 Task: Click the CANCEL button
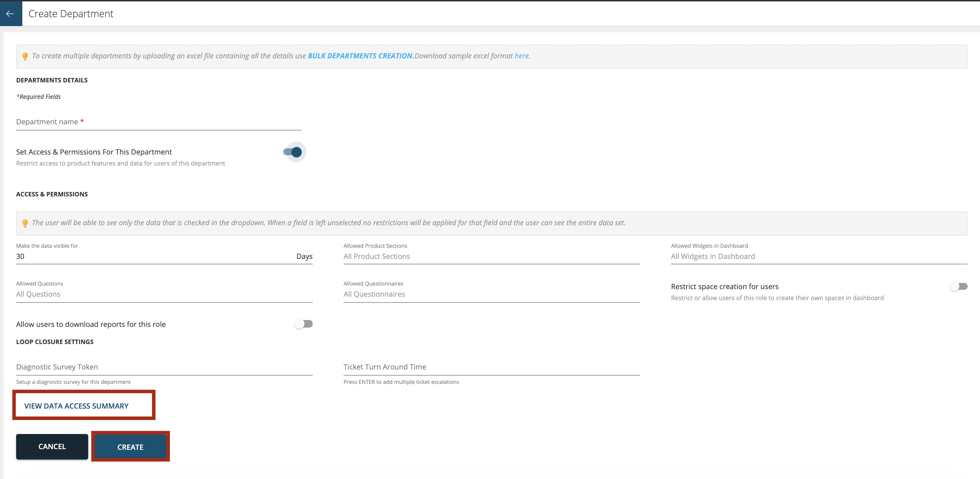tap(52, 447)
